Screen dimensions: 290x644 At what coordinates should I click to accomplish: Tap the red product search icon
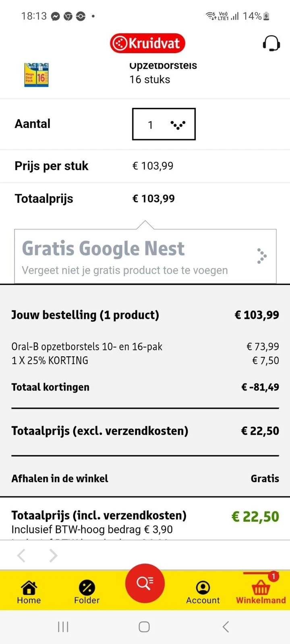[x=145, y=584]
